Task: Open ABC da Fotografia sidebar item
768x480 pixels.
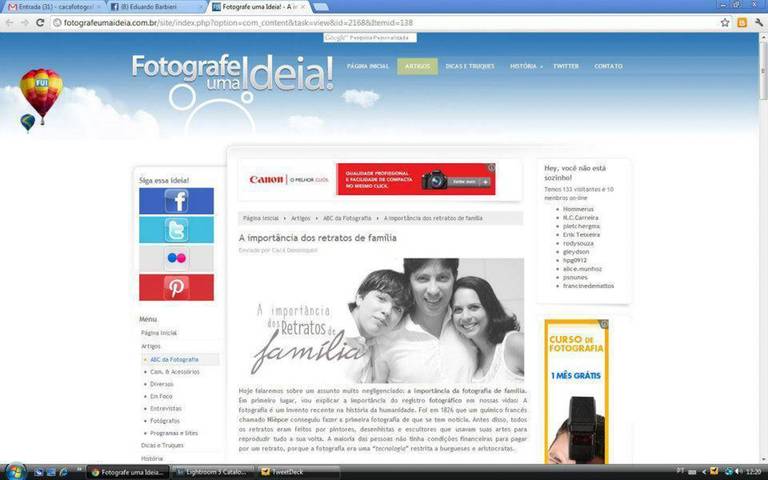Action: 174,359
